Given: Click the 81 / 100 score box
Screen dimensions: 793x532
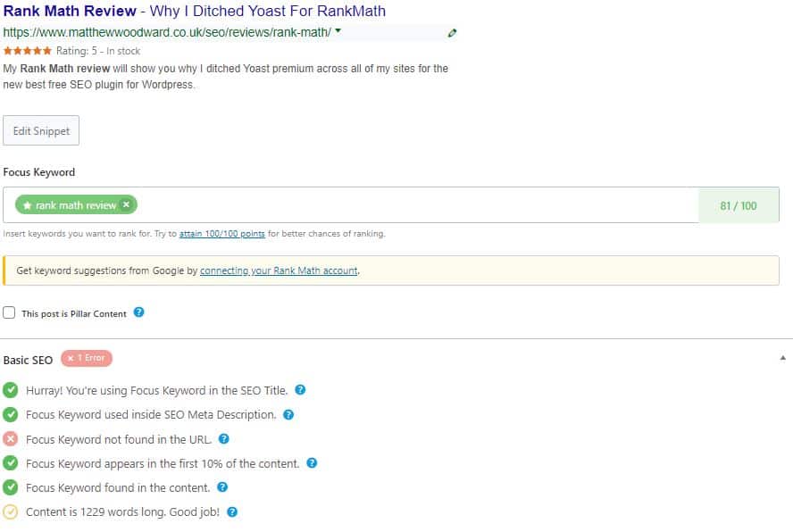Looking at the screenshot, I should pyautogui.click(x=739, y=205).
